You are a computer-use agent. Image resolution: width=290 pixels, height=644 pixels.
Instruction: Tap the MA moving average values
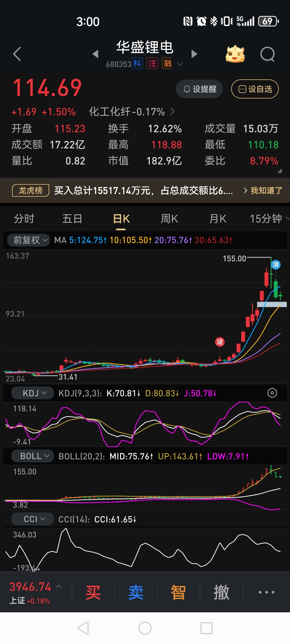click(x=143, y=240)
